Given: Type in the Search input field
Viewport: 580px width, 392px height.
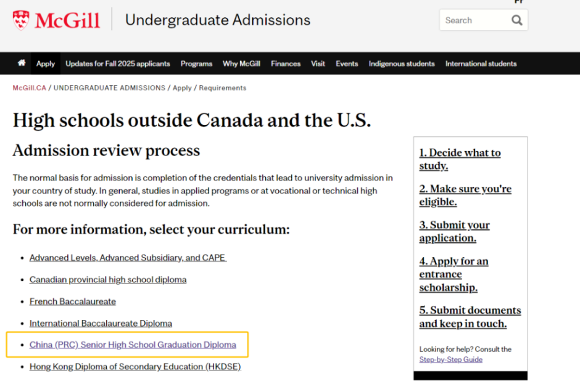Looking at the screenshot, I should (x=473, y=20).
